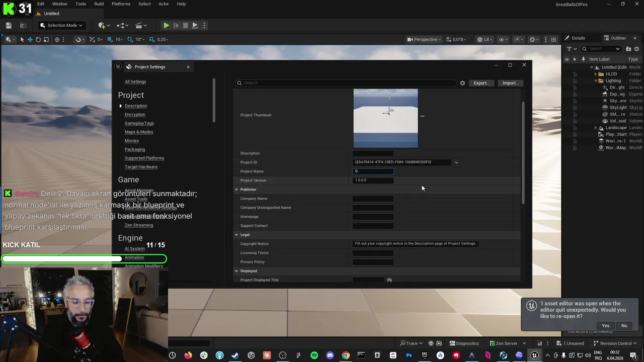Viewport: 644px width, 362px height.
Task: Open viewport performance/scalability gauge menu
Action: click(x=519, y=39)
